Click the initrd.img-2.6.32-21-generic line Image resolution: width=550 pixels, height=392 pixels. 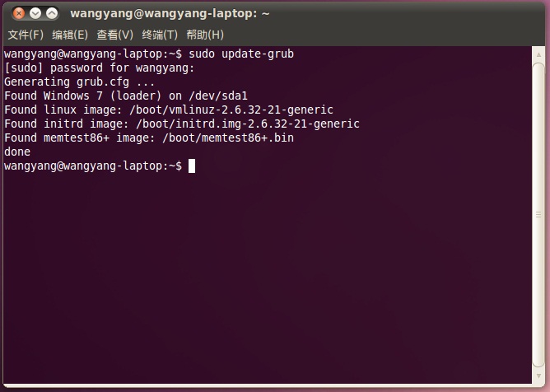click(x=182, y=124)
